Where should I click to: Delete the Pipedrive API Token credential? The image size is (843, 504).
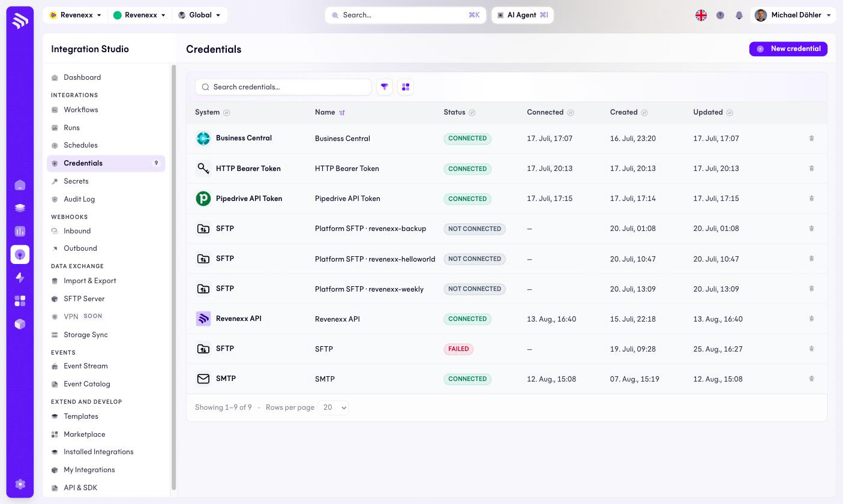click(x=811, y=199)
